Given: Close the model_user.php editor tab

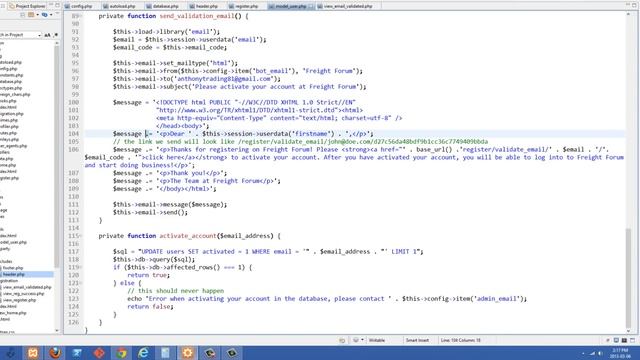Looking at the screenshot, I should pyautogui.click(x=311, y=6).
